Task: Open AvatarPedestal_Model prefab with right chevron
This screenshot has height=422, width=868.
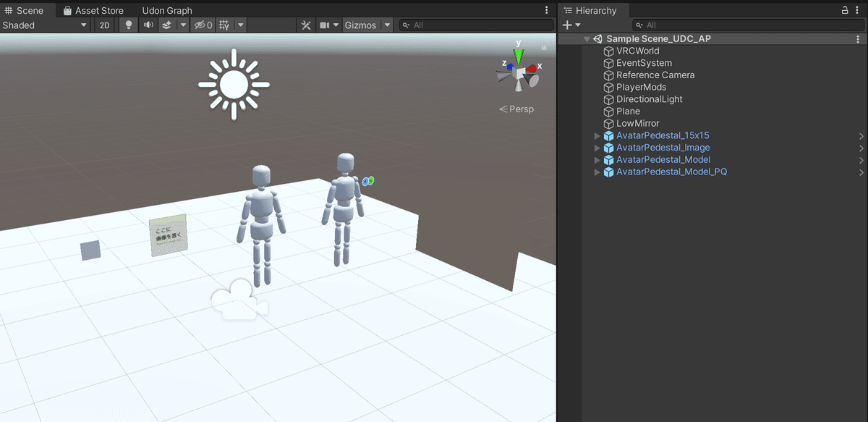Action: coord(861,159)
